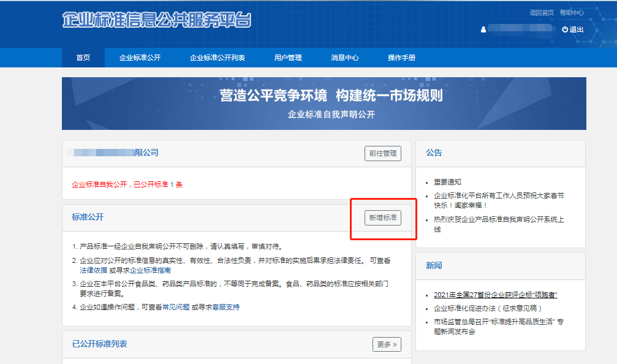Switch to the 企业标准公开 menu item
617x364 pixels.
click(x=140, y=58)
